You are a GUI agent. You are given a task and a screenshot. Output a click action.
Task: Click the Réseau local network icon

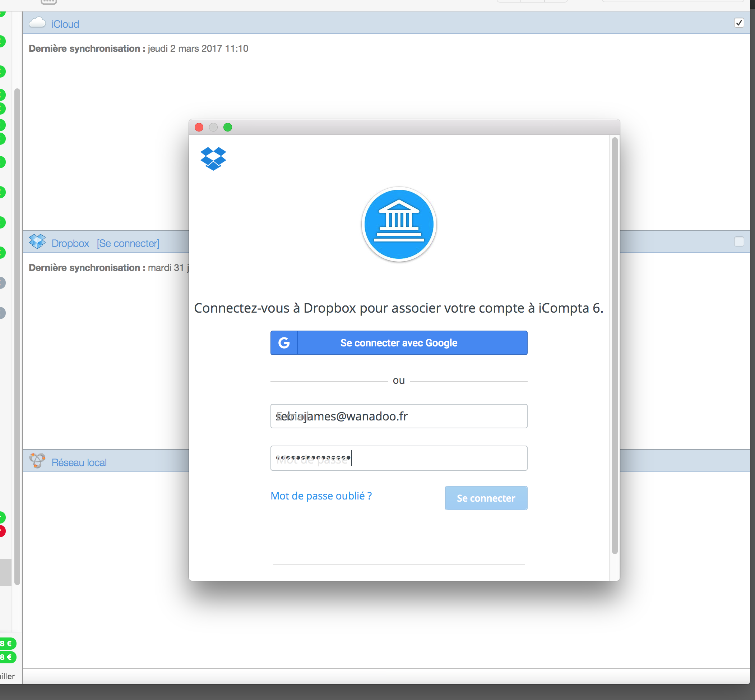(x=37, y=461)
